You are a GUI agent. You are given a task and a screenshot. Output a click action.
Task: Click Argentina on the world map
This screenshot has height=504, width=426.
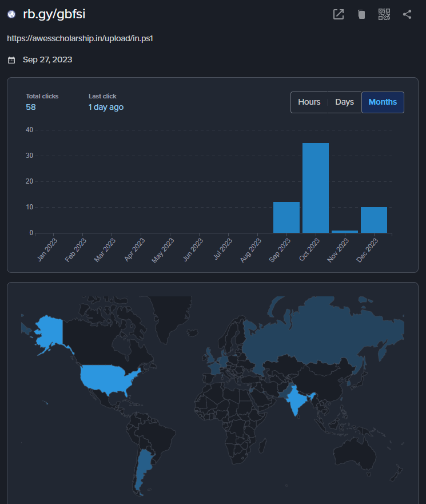pyautogui.click(x=143, y=469)
